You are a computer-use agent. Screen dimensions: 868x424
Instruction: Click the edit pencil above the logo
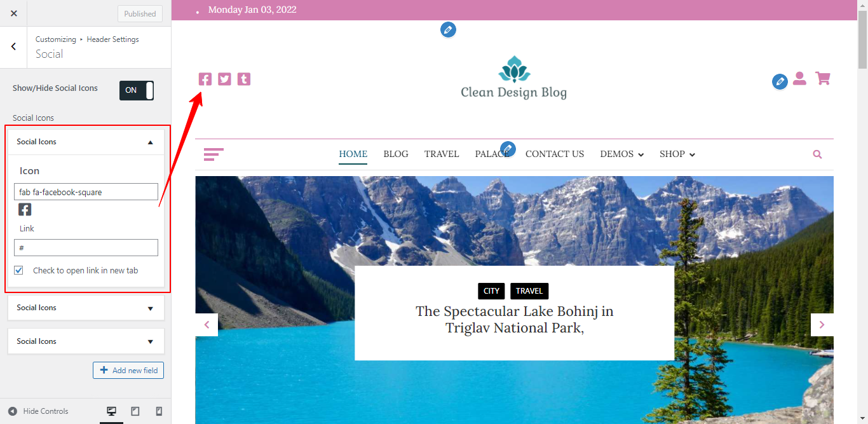[x=448, y=30]
